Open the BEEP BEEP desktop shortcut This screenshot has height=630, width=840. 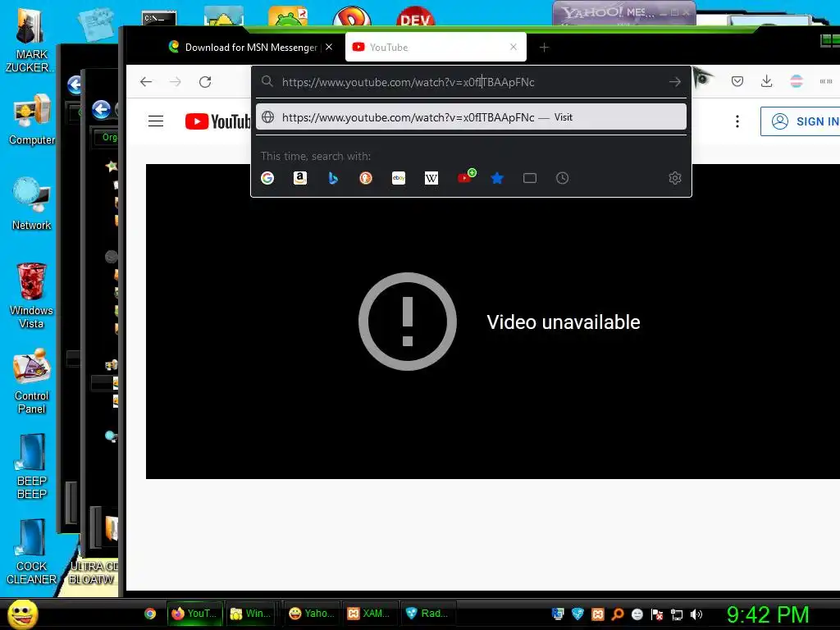pyautogui.click(x=31, y=466)
